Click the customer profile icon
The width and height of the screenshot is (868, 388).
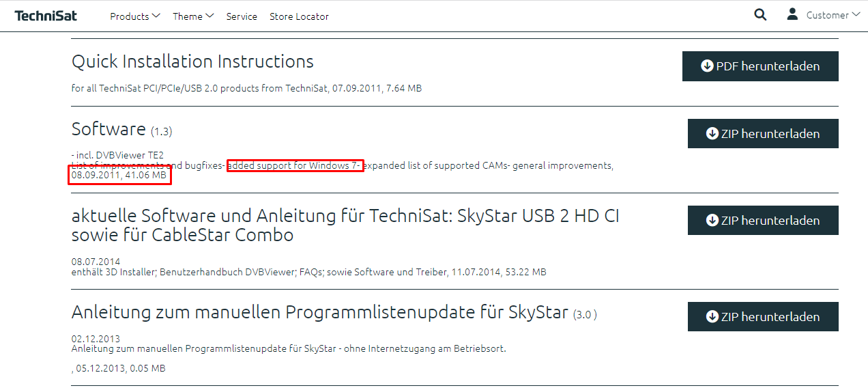(x=792, y=14)
